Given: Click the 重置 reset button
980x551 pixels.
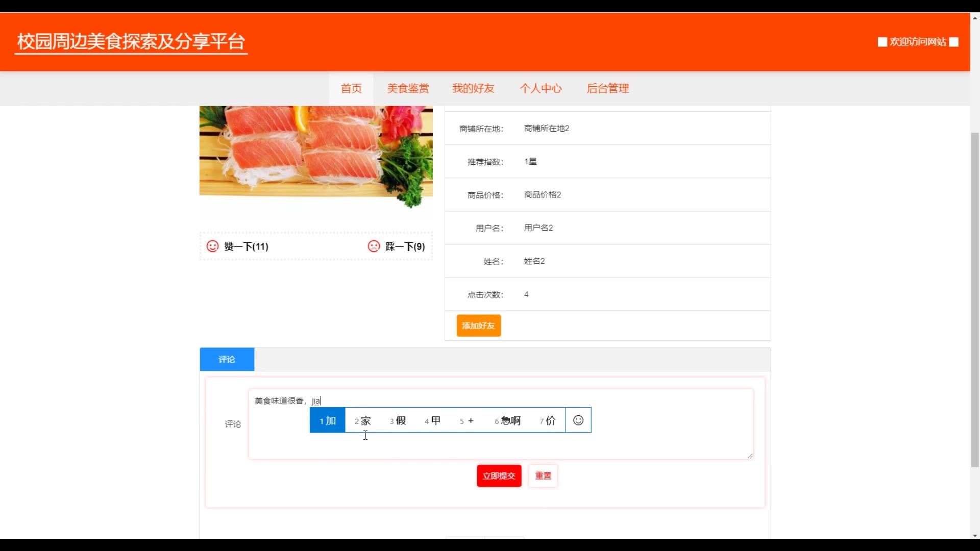Looking at the screenshot, I should pos(543,475).
